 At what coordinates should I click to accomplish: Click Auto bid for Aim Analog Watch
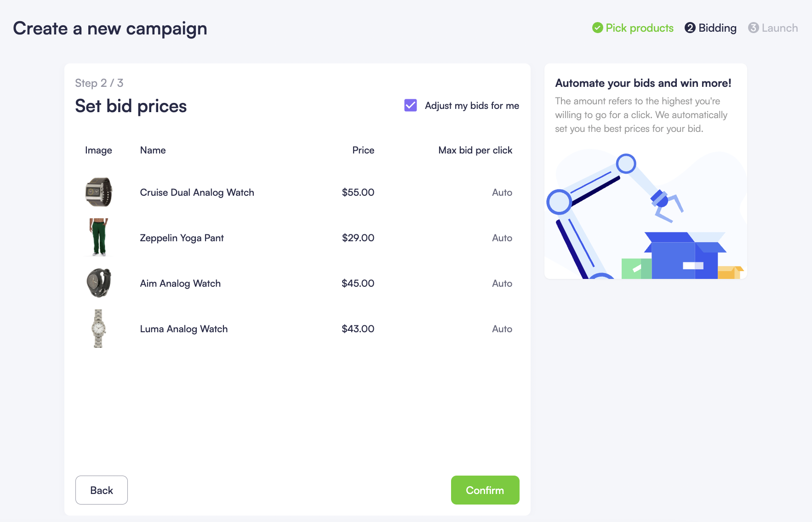point(502,284)
